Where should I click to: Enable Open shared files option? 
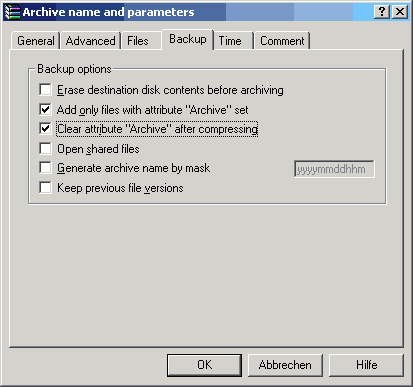tap(45, 148)
